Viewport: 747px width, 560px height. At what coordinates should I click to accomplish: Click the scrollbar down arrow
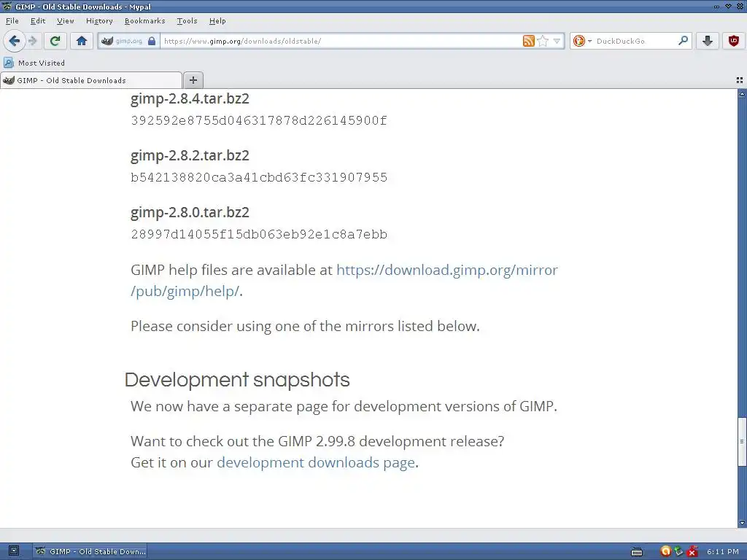tap(742, 523)
